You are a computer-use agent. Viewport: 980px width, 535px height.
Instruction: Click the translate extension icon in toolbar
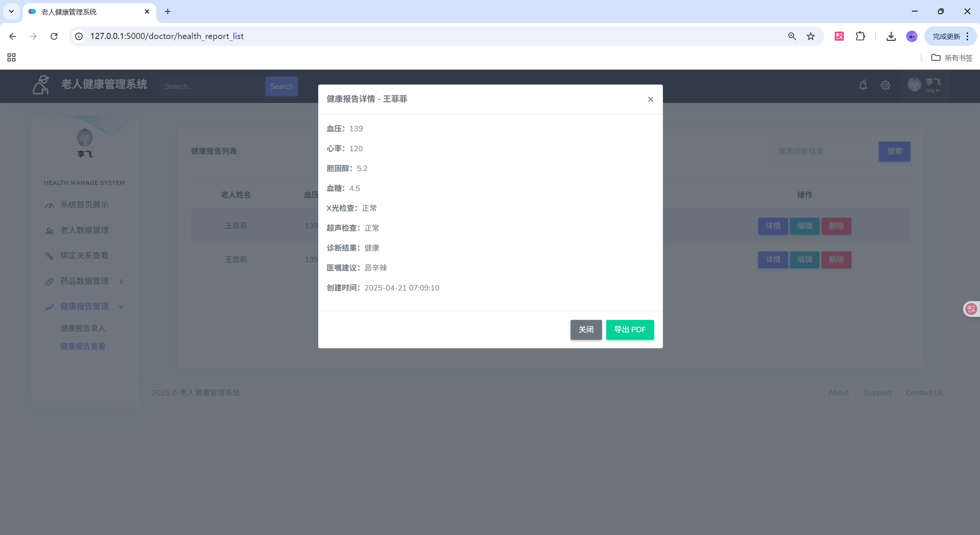(x=839, y=36)
